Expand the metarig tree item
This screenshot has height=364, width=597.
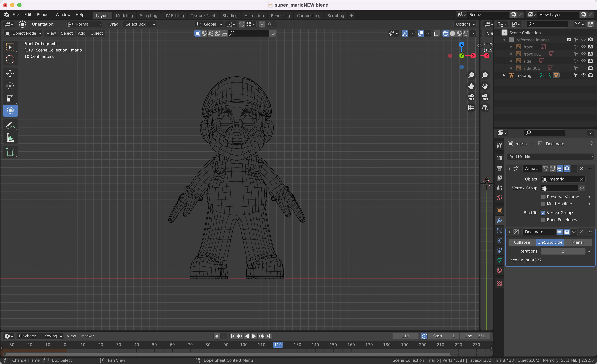pyautogui.click(x=504, y=75)
